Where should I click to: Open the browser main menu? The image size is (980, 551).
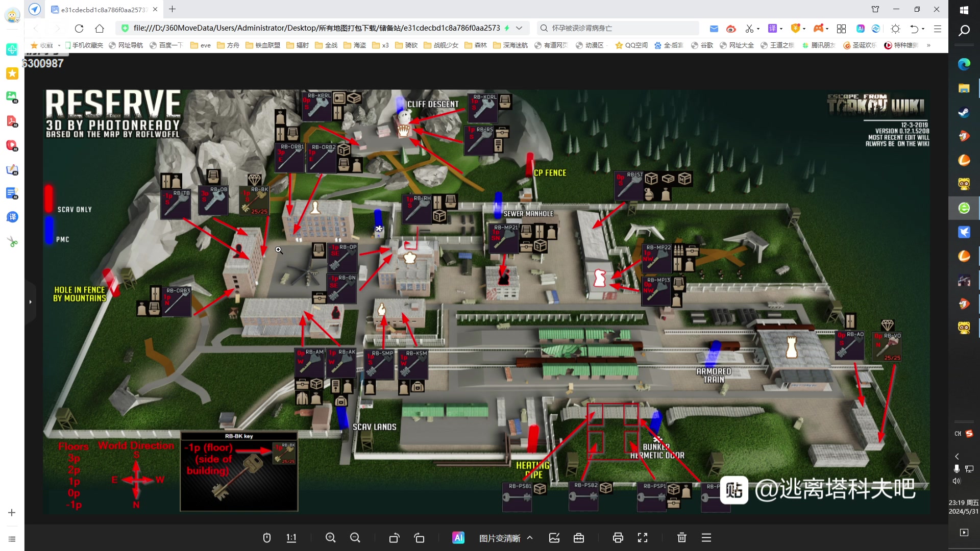pos(938,29)
